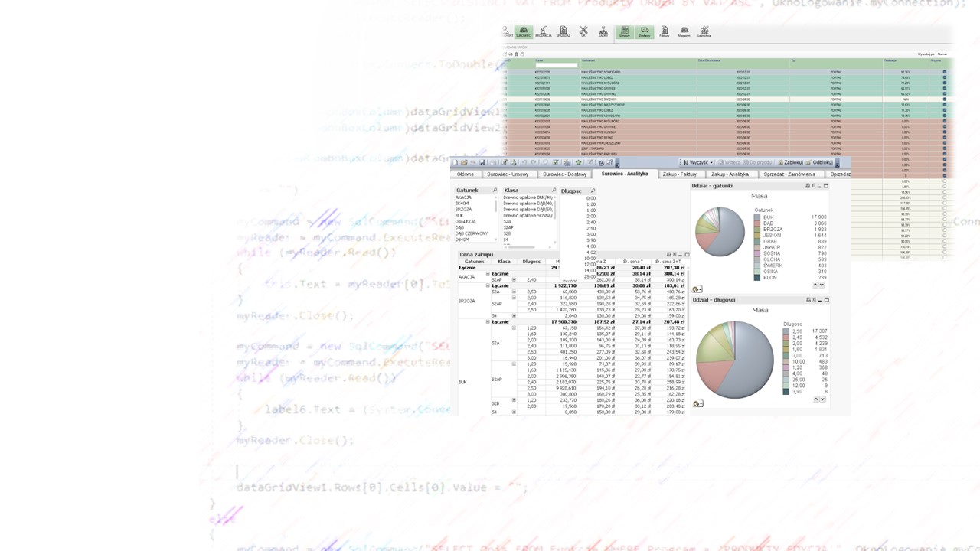Toggle the checkbox in the NaN contract row
980x551 pixels.
[944, 99]
